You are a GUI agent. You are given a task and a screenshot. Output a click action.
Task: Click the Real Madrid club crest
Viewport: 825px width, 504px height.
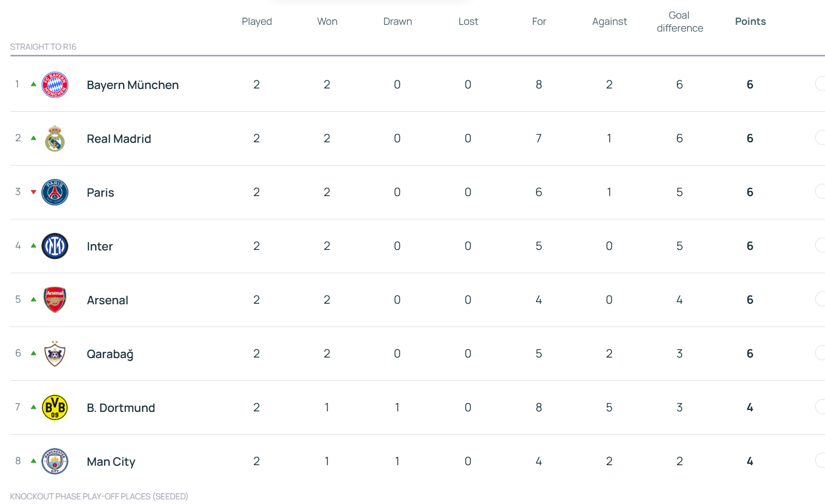tap(55, 139)
